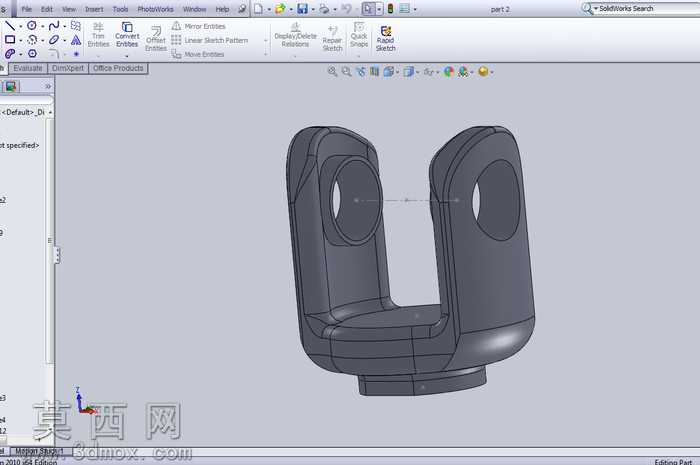Select the Sketch Text tool

click(76, 40)
